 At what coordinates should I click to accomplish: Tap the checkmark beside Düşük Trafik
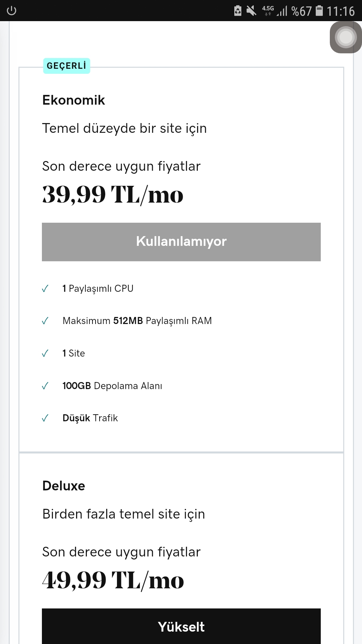pyautogui.click(x=45, y=418)
